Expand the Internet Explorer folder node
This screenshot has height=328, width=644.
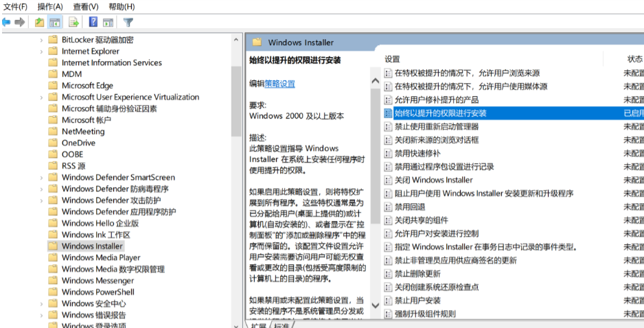[x=41, y=51]
